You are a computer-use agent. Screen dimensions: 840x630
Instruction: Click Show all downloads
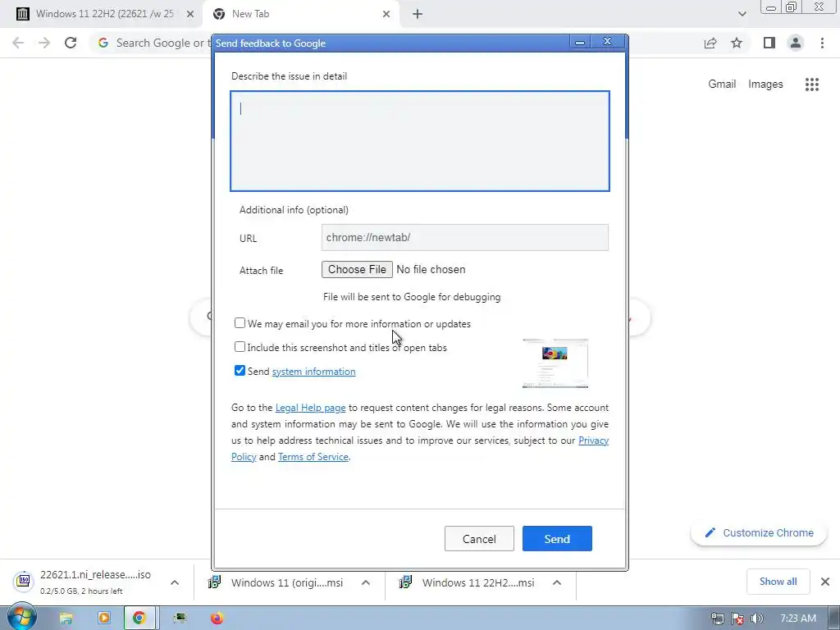pos(778,582)
